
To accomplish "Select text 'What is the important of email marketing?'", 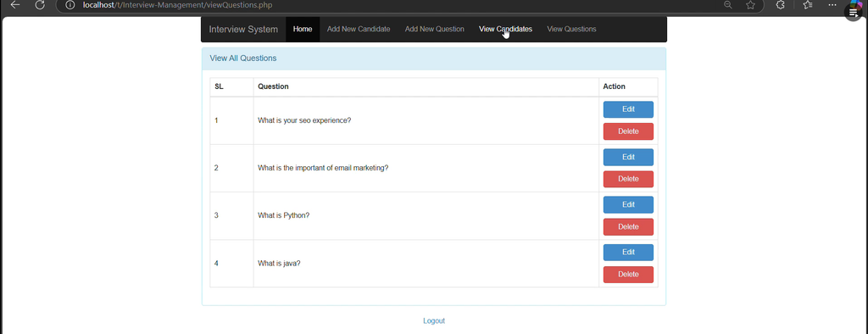I will (323, 168).
